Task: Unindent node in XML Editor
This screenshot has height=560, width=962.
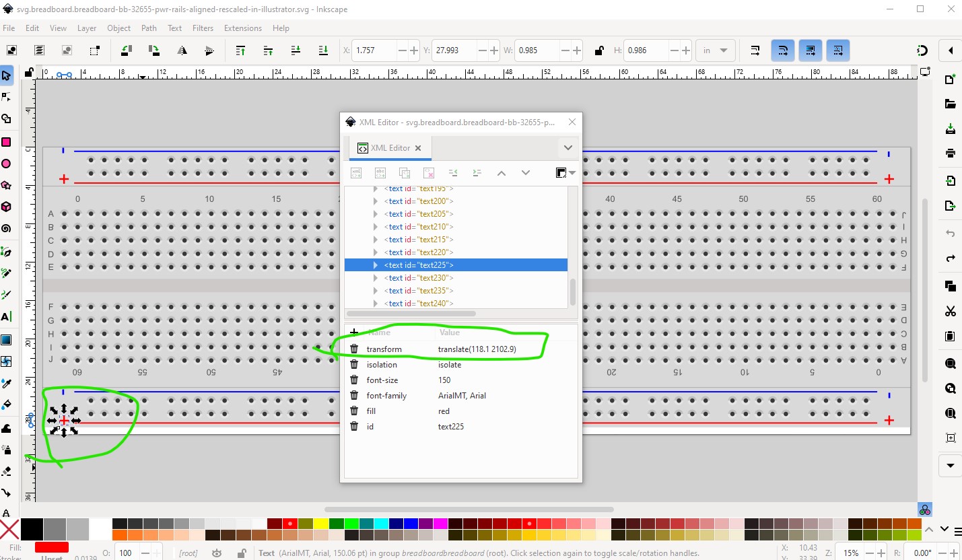Action: 453,173
